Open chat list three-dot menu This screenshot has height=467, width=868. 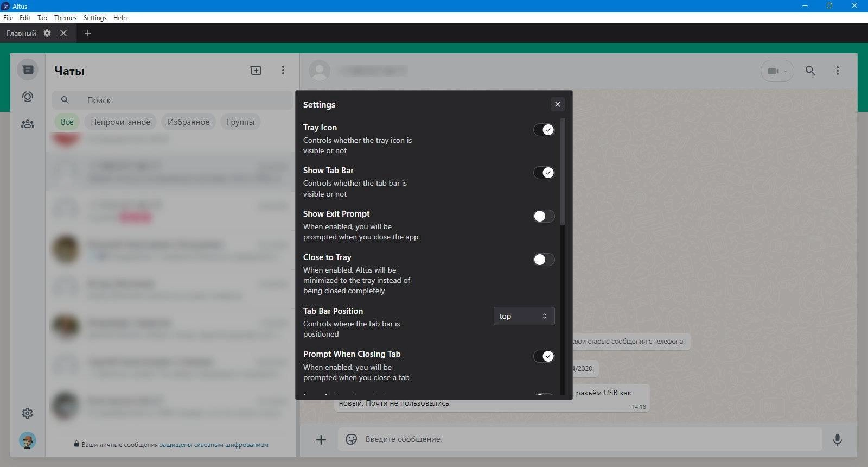point(283,70)
